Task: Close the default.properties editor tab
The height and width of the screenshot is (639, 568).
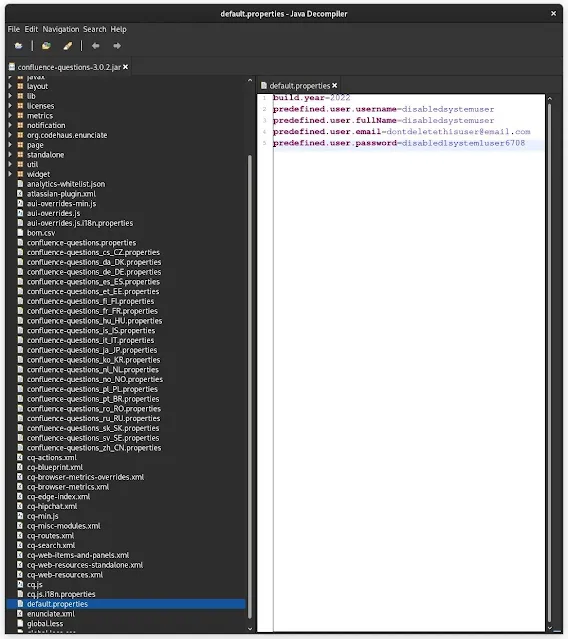Action: [x=335, y=86]
